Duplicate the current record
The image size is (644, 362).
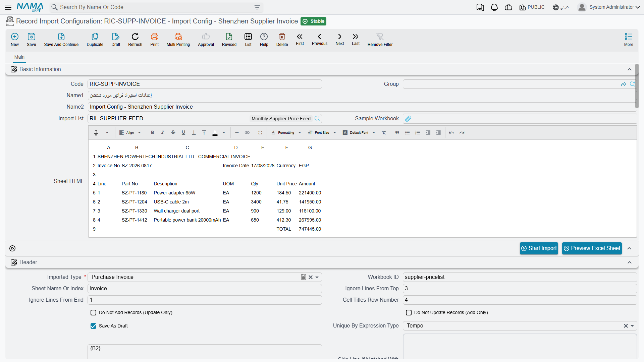pos(95,40)
